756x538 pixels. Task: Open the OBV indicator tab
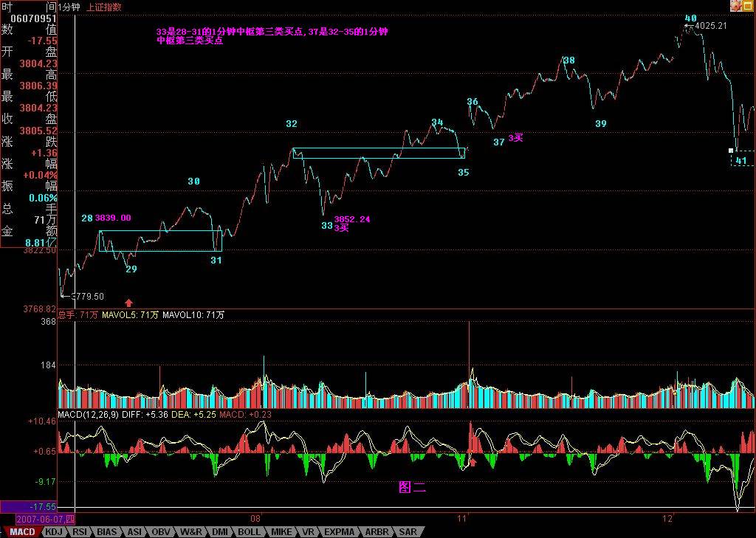pos(162,531)
